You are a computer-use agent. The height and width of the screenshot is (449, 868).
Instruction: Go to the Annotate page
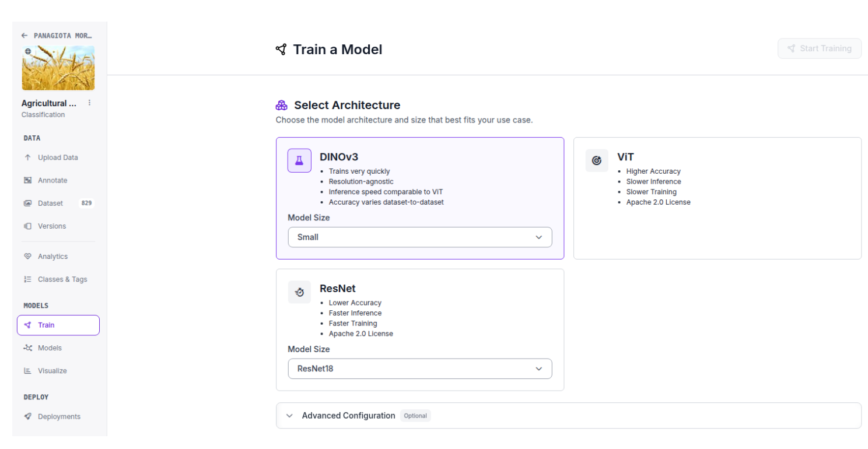(x=52, y=180)
